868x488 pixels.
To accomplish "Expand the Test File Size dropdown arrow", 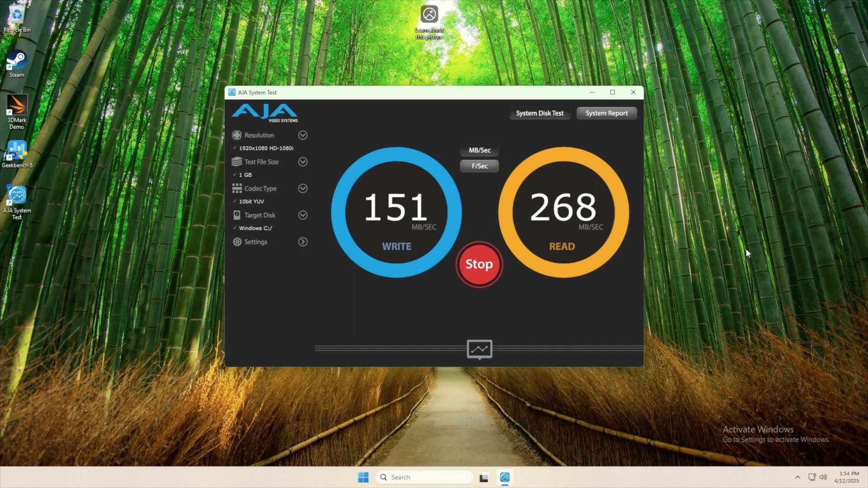I will 303,162.
